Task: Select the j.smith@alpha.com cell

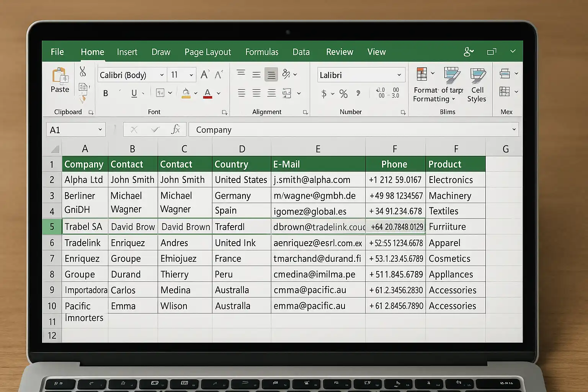Action: pos(318,180)
